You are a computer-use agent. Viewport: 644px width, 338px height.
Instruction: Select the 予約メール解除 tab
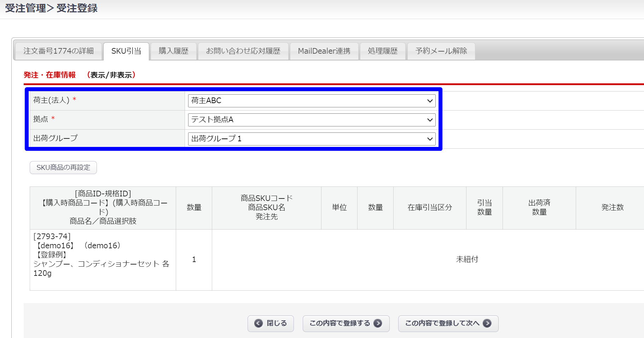click(x=441, y=51)
